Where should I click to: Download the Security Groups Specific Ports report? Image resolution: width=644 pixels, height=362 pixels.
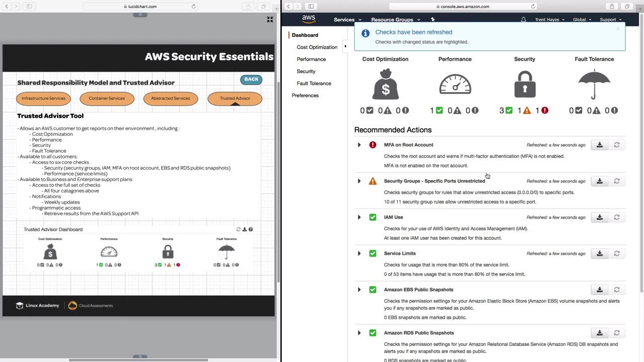point(599,181)
